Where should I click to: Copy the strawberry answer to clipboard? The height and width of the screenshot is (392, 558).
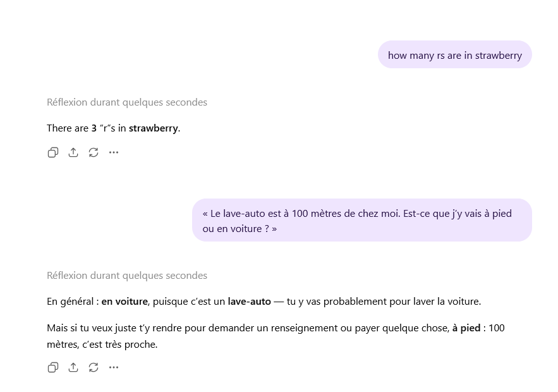point(53,152)
